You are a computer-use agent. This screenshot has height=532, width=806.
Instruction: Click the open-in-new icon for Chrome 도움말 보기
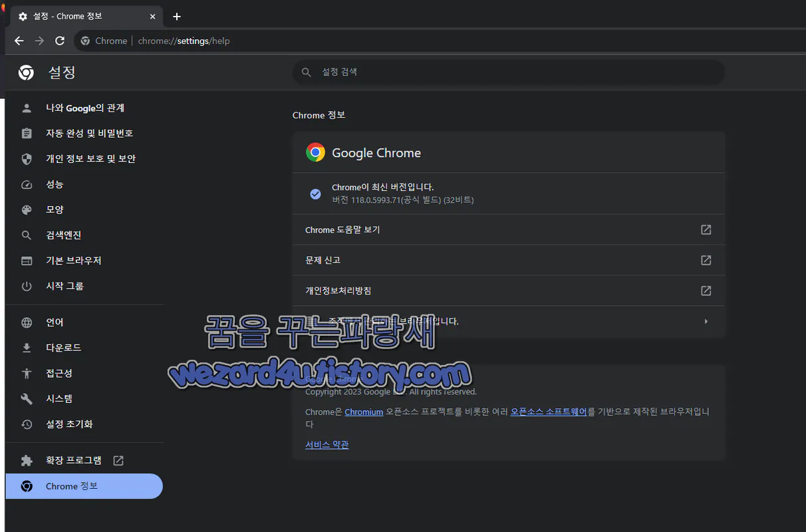click(x=706, y=229)
